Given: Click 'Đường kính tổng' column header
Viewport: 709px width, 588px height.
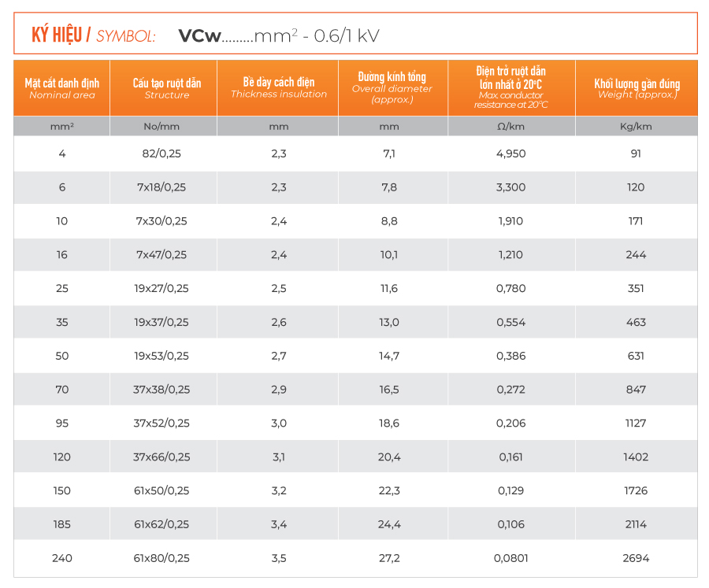Looking at the screenshot, I should (x=392, y=87).
